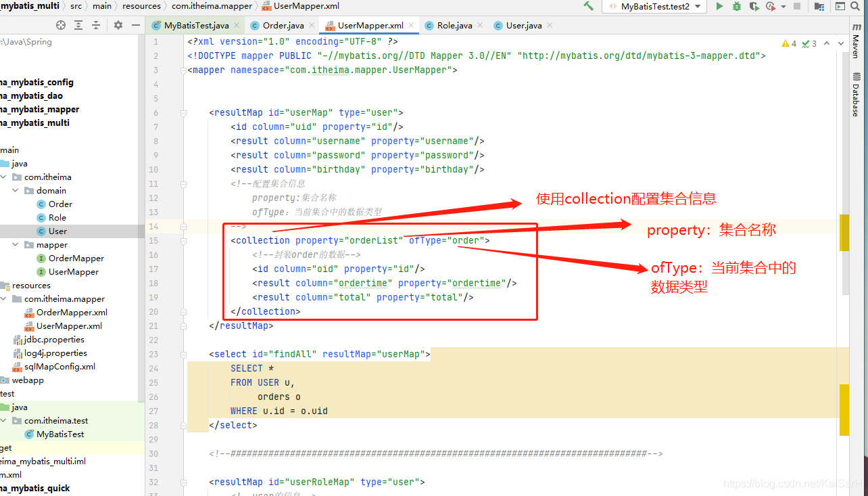Collapse the domain folder
This screenshot has width=868, height=496.
[15, 190]
